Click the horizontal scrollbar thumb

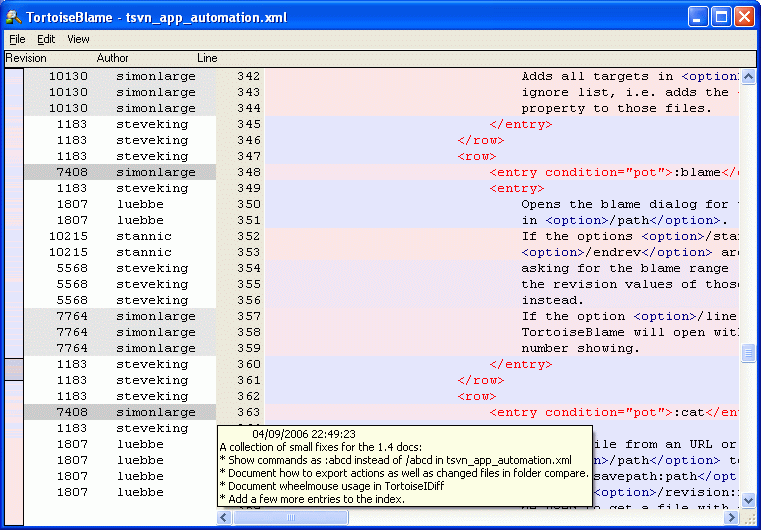[291, 517]
